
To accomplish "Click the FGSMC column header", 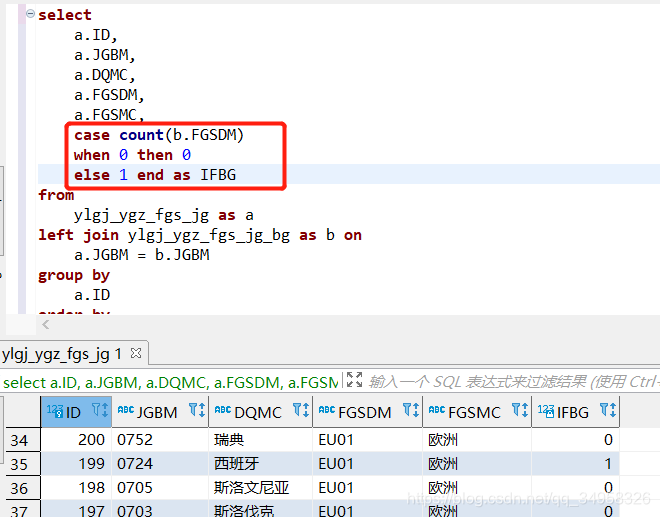I will (477, 411).
